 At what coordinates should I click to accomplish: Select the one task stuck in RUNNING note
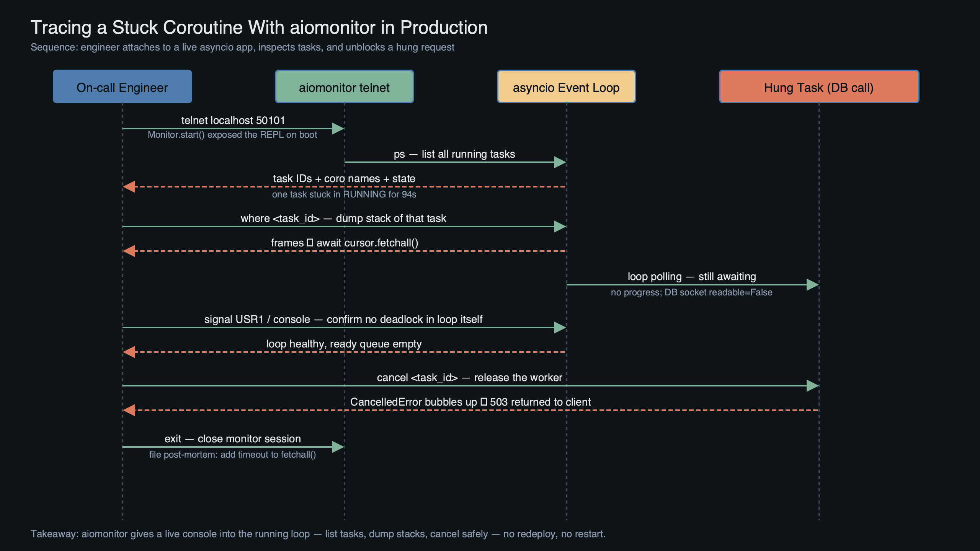pos(344,194)
